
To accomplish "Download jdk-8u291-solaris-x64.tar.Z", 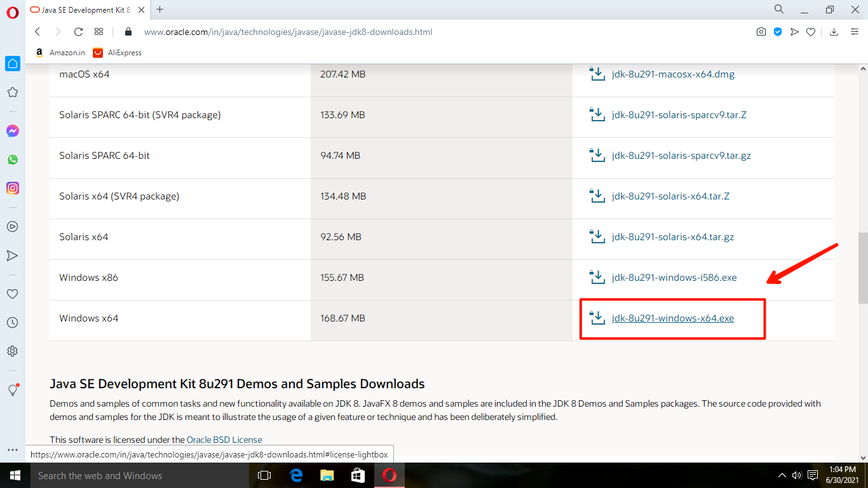I will pos(670,196).
